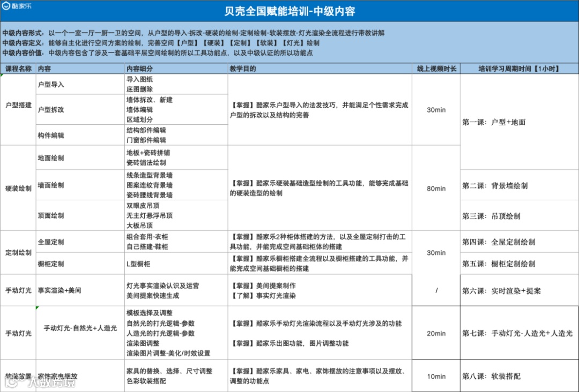The width and height of the screenshot is (579, 392).
Task: Click the 美间提案快速生成 detail text
Action: point(153,296)
